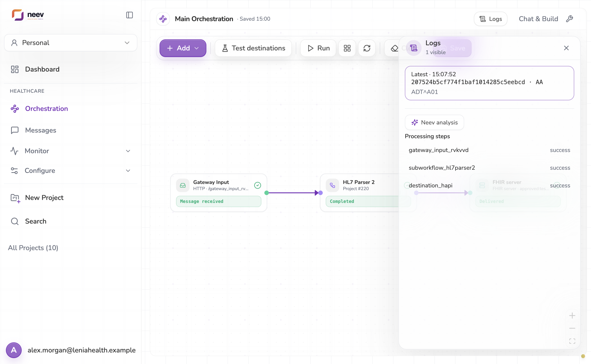
Task: Click the neev logo
Action: tap(28, 15)
